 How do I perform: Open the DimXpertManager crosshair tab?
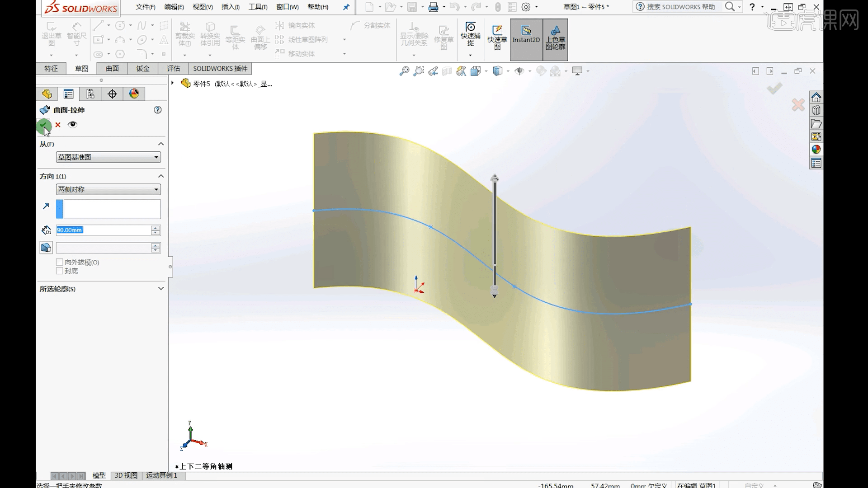point(112,94)
